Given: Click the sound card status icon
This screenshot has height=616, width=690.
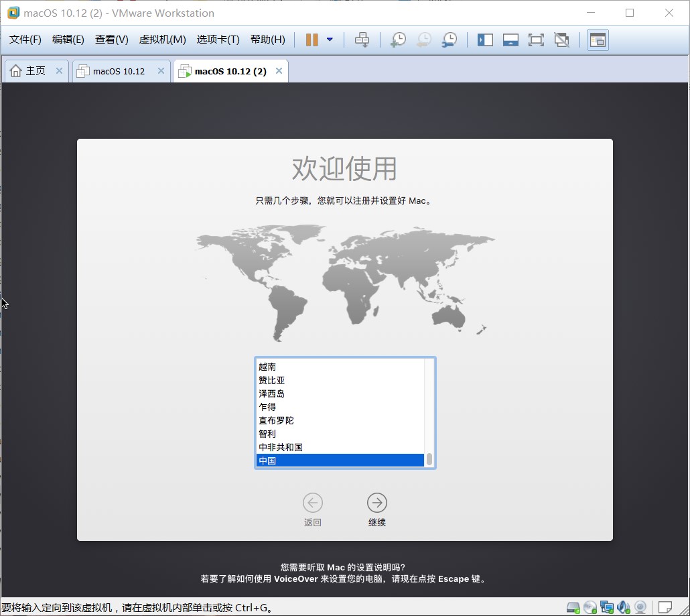Looking at the screenshot, I should (624, 608).
